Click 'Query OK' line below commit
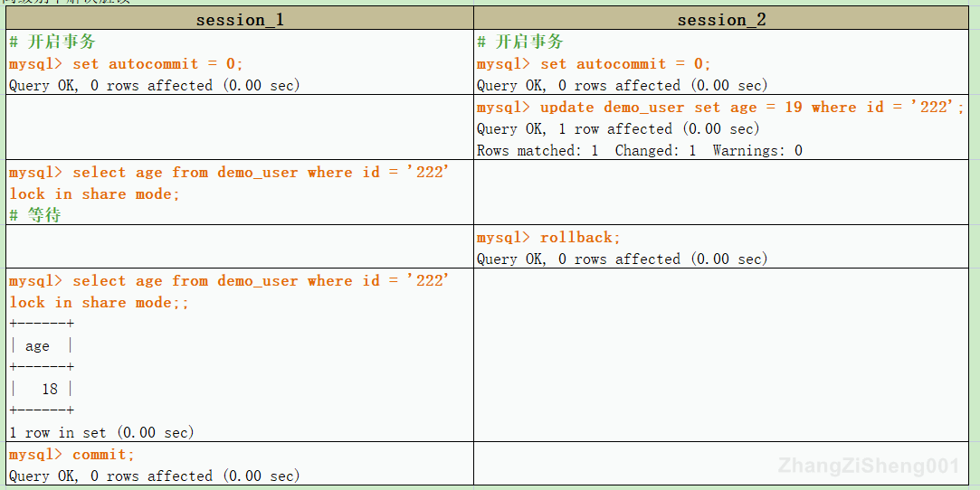 click(x=155, y=476)
